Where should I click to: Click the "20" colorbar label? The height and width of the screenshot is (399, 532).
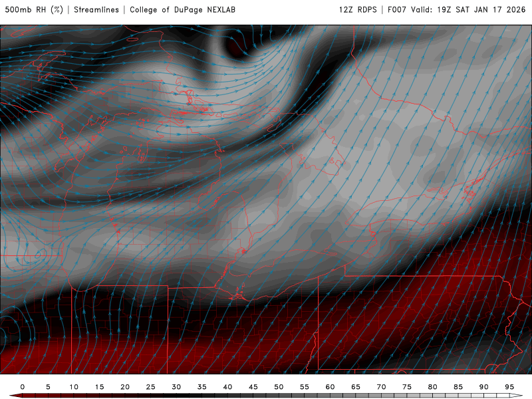(125, 387)
